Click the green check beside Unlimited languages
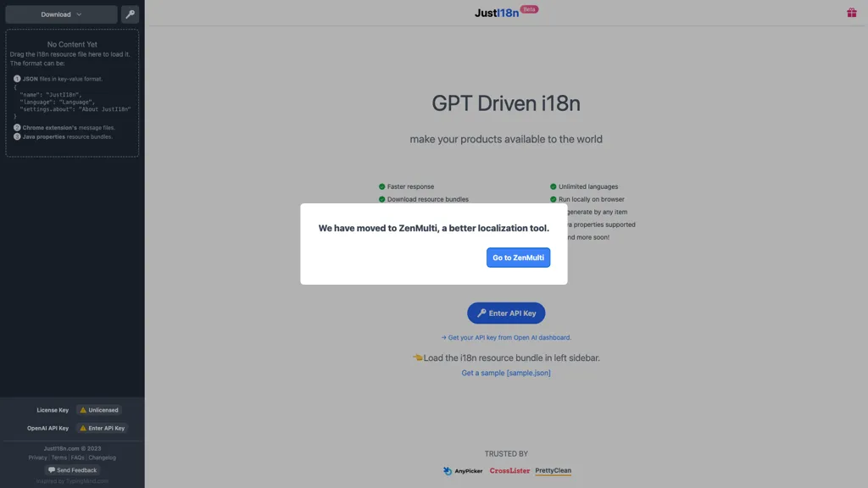 [553, 186]
